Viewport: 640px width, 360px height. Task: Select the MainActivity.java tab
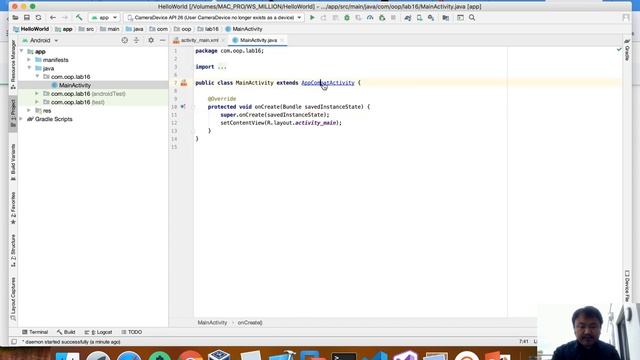[258, 40]
